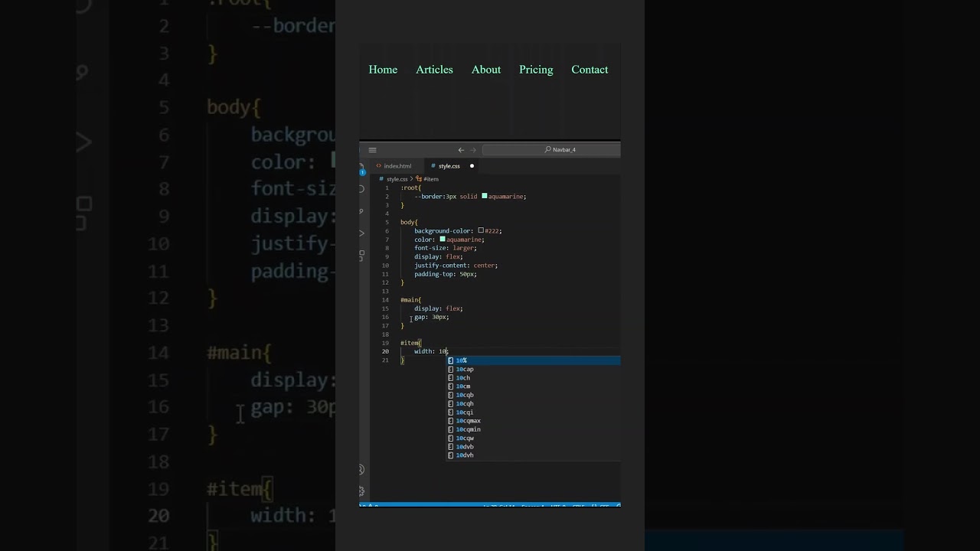
Task: Select the 10cqi suggestion
Action: (x=534, y=412)
